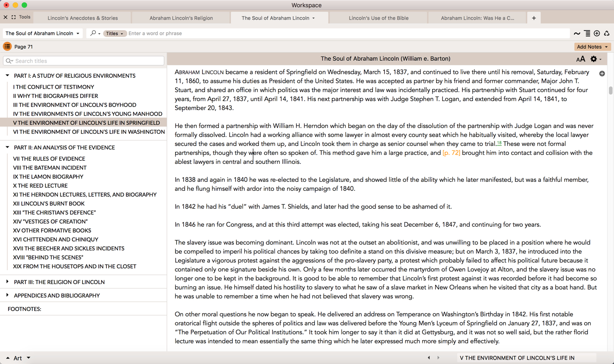Add a new tab with the plus button
This screenshot has width=614, height=364.
coord(534,18)
